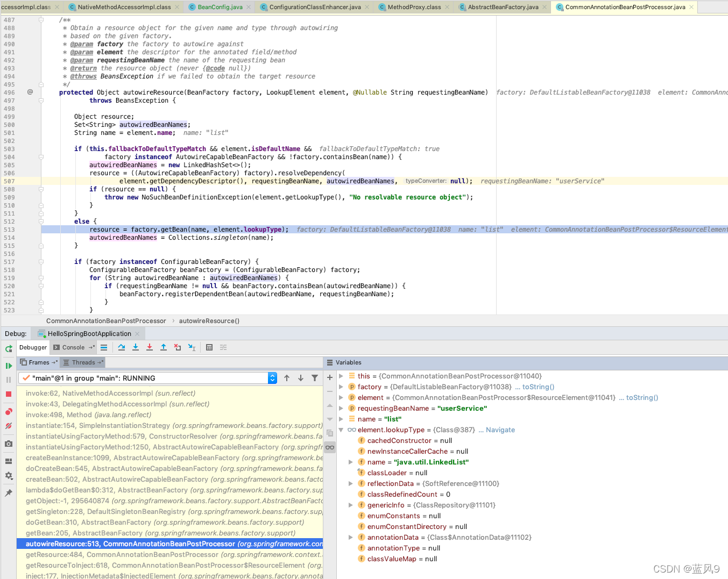Drop the current frame
Image resolution: width=728 pixels, height=579 pixels.
[x=178, y=347]
